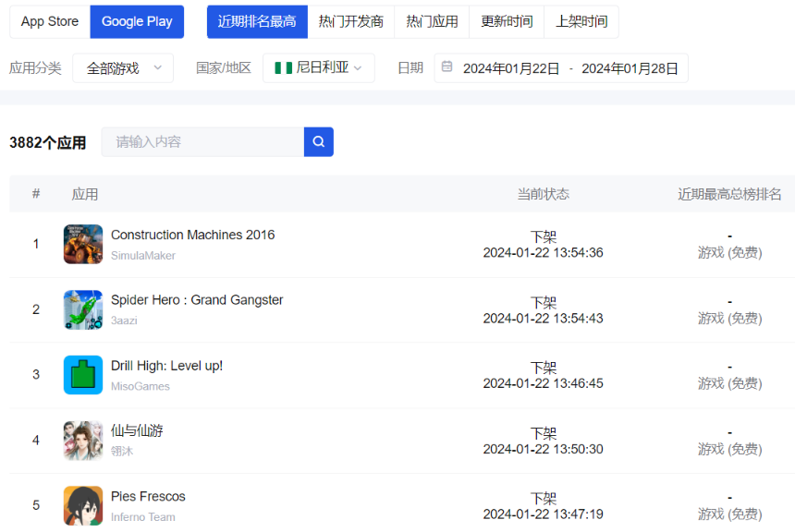Click the Nigeria flag icon
The image size is (795, 532).
click(x=284, y=68)
